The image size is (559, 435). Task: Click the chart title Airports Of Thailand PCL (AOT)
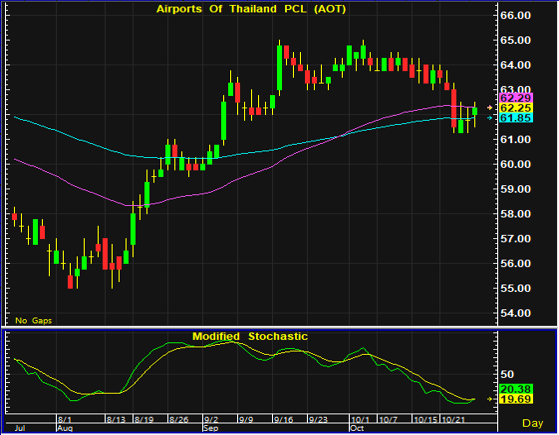(x=251, y=9)
